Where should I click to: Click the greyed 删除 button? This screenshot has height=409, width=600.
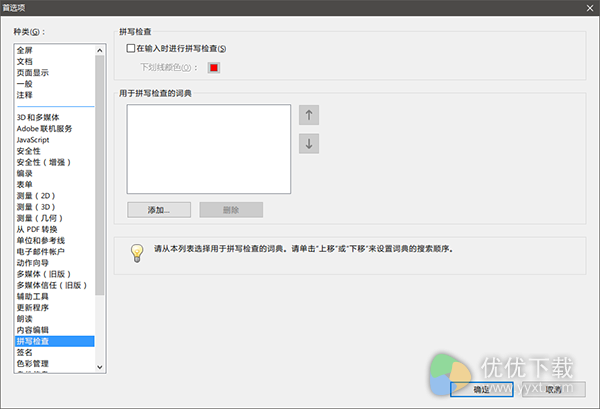coord(231,210)
